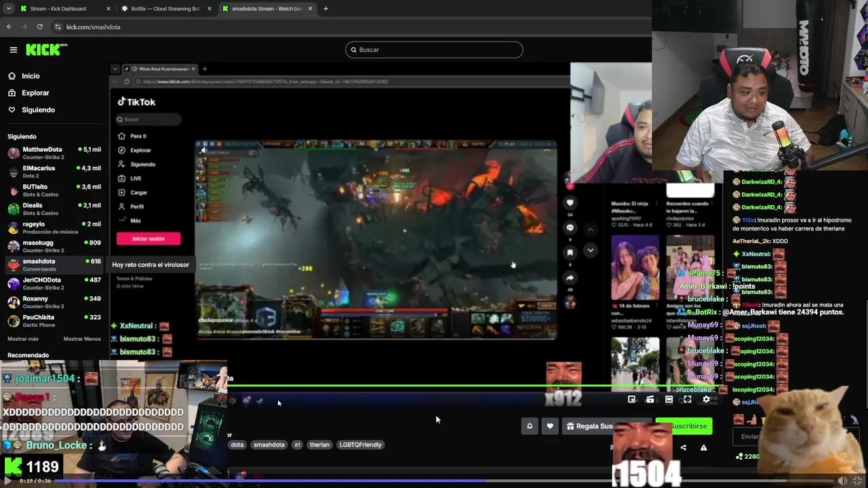Share the smashdota stream

tap(683, 447)
